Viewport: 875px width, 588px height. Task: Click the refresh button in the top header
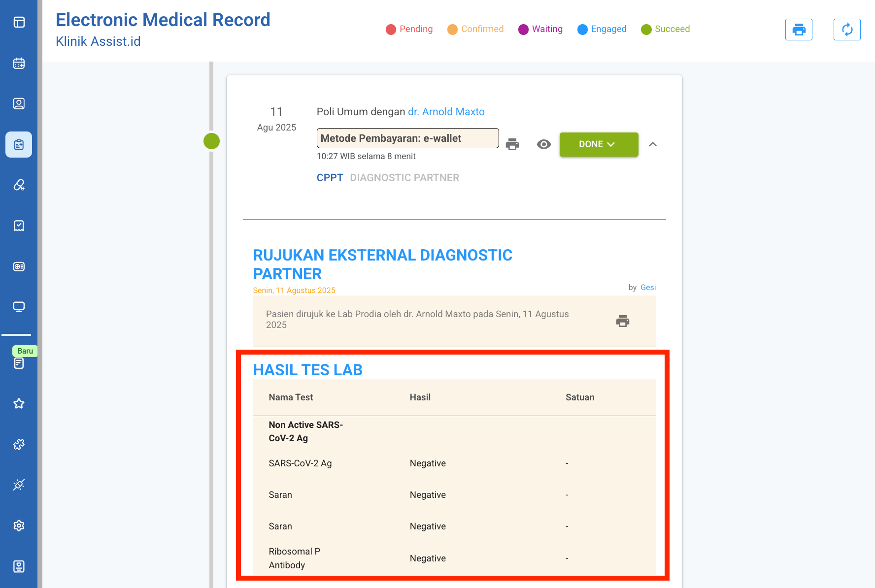[x=847, y=30]
